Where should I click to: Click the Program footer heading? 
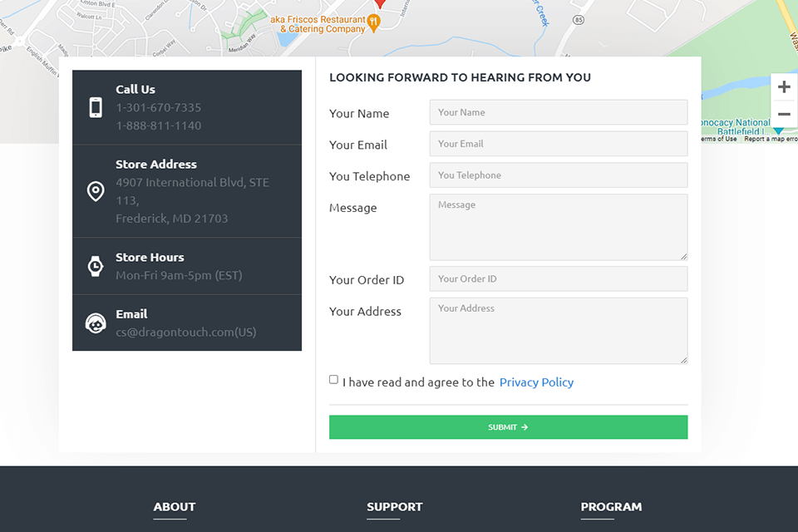click(611, 507)
